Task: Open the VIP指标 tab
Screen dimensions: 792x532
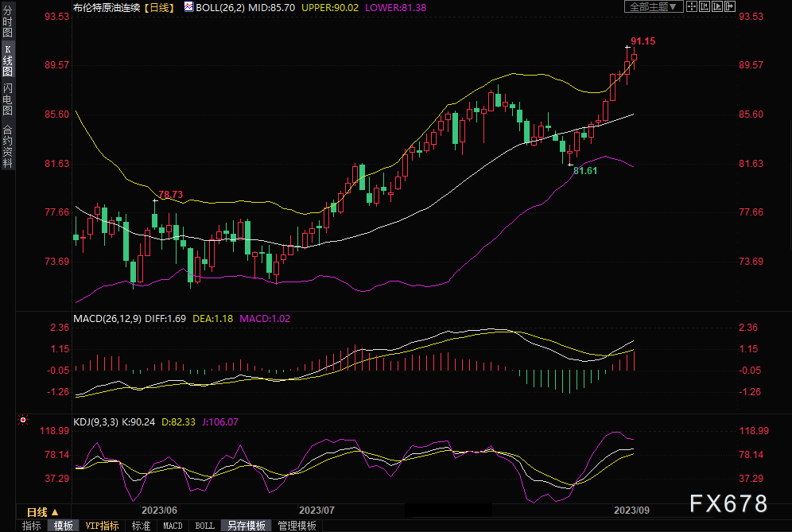Action: [102, 526]
